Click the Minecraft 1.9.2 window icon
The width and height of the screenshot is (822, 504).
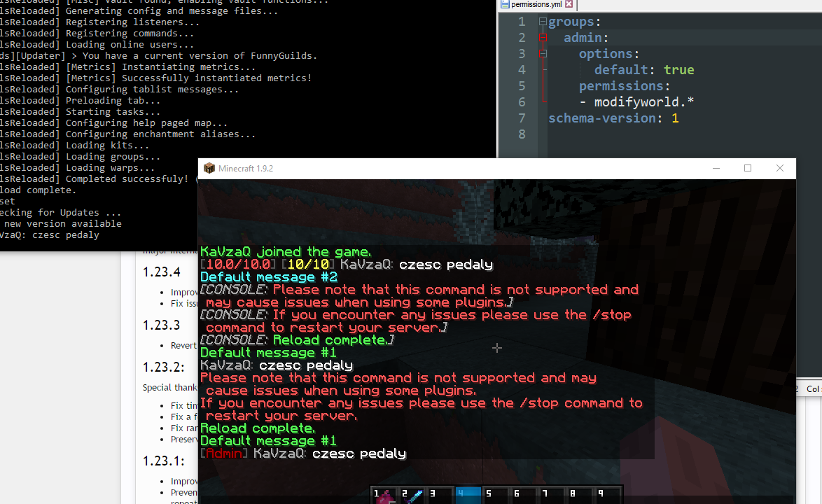pyautogui.click(x=209, y=168)
